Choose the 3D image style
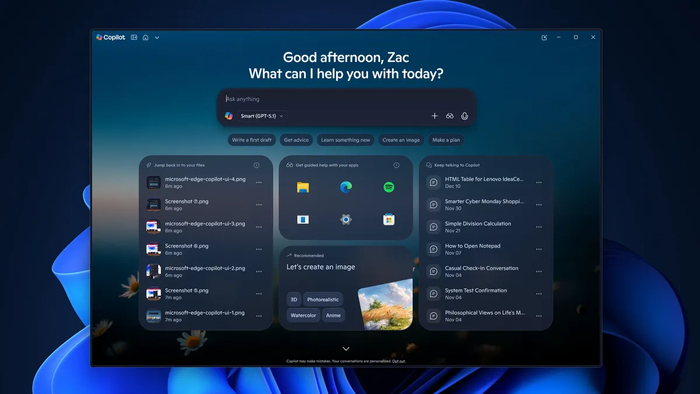 coord(294,299)
